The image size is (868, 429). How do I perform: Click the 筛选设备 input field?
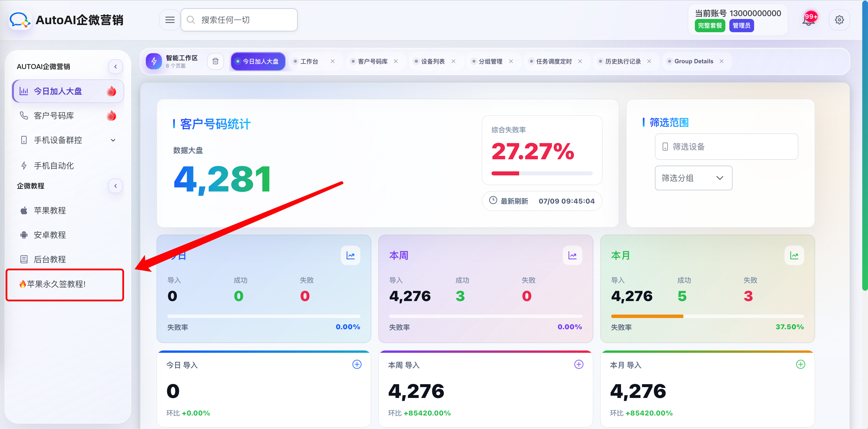point(726,147)
